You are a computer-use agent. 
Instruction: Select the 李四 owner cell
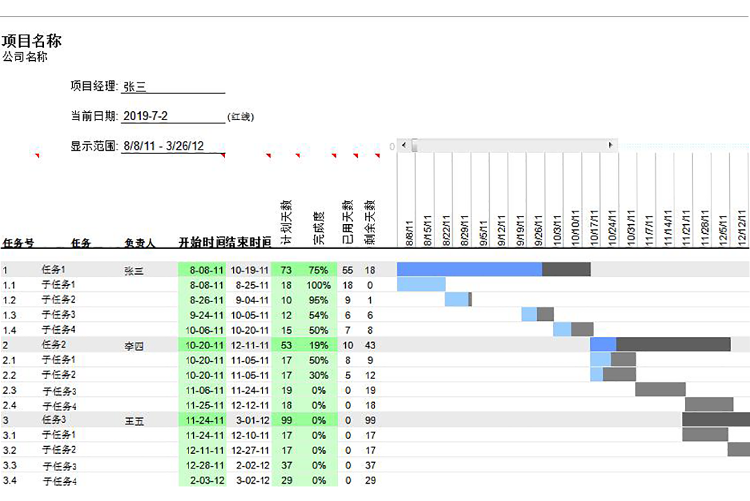tap(134, 345)
